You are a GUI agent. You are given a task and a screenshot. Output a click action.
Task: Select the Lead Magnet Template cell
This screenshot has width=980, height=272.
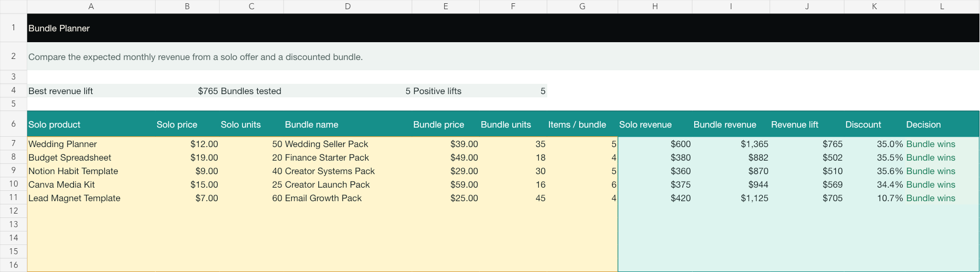tap(91, 198)
